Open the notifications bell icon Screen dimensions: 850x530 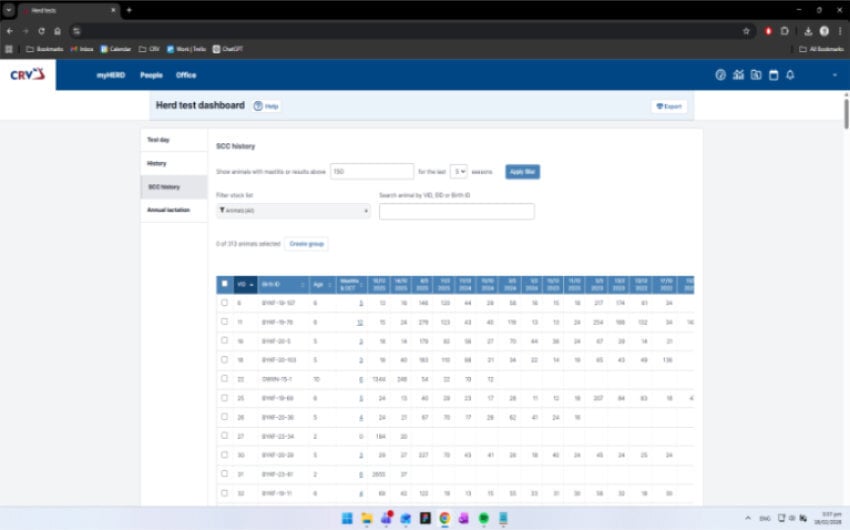click(x=790, y=75)
